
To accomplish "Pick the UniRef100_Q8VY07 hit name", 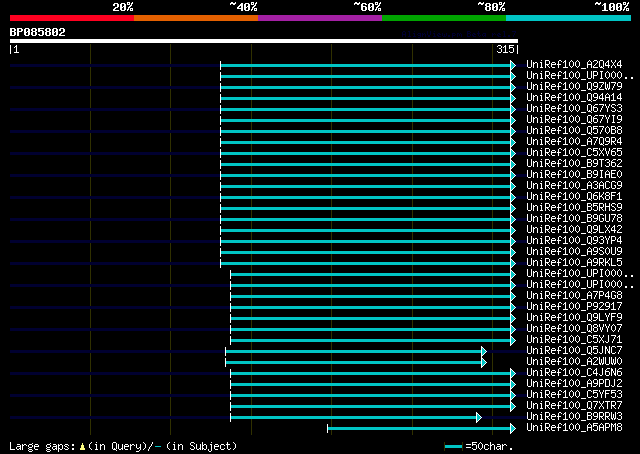I will pos(574,329).
